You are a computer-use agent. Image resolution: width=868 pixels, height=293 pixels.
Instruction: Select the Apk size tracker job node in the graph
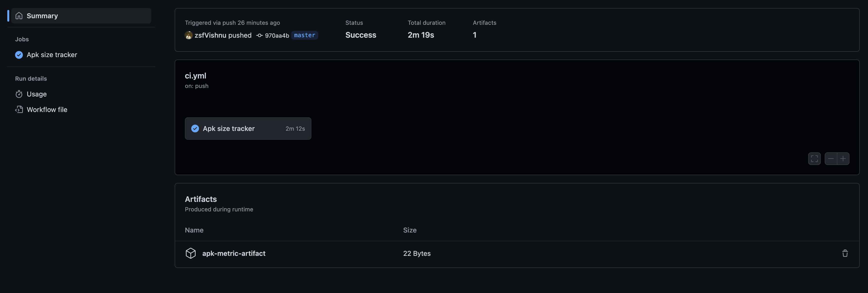pos(248,129)
